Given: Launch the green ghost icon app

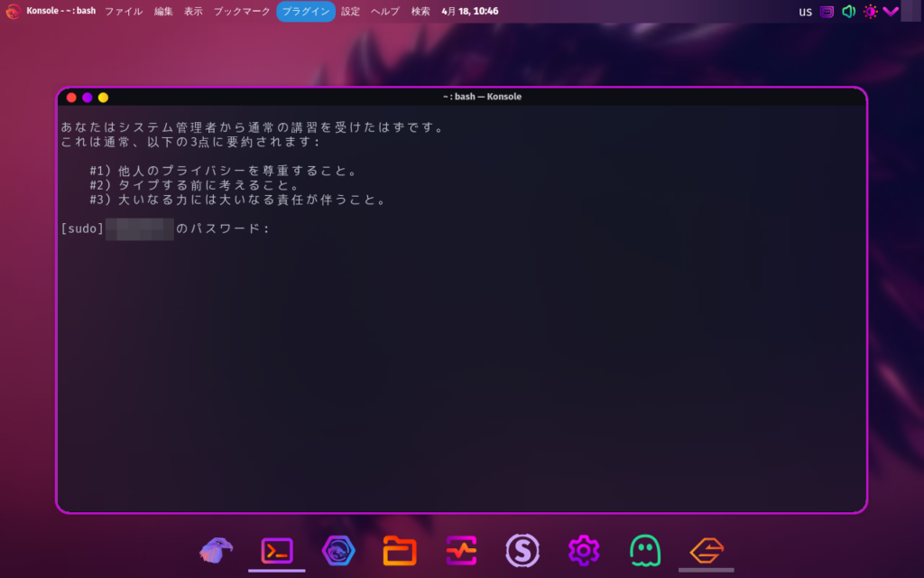Looking at the screenshot, I should click(x=644, y=549).
